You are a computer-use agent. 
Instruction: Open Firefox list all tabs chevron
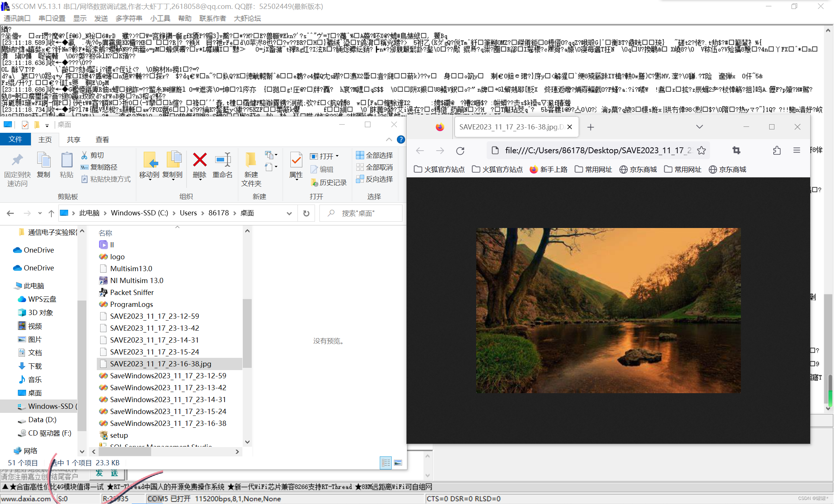click(x=700, y=127)
